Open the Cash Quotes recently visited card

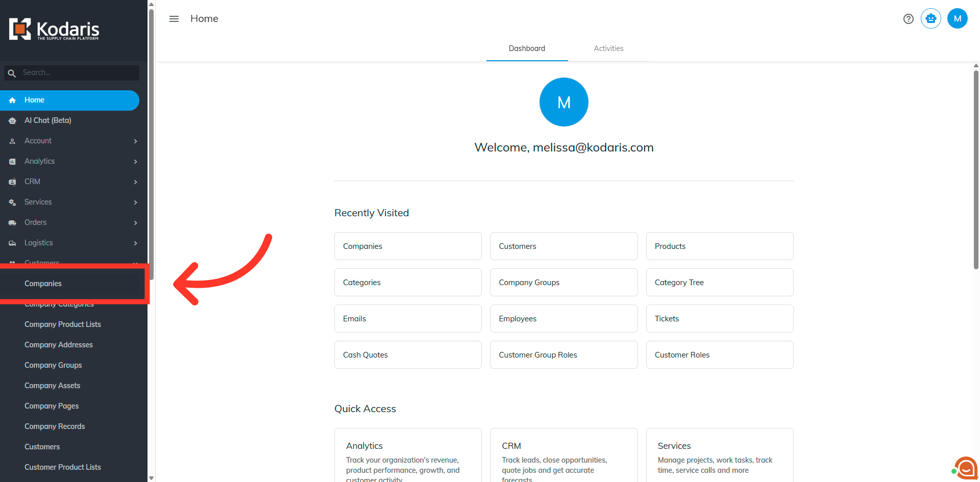tap(408, 354)
